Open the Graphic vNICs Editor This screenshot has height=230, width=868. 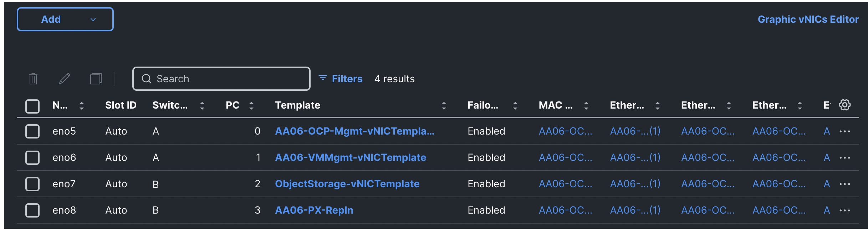pyautogui.click(x=808, y=19)
